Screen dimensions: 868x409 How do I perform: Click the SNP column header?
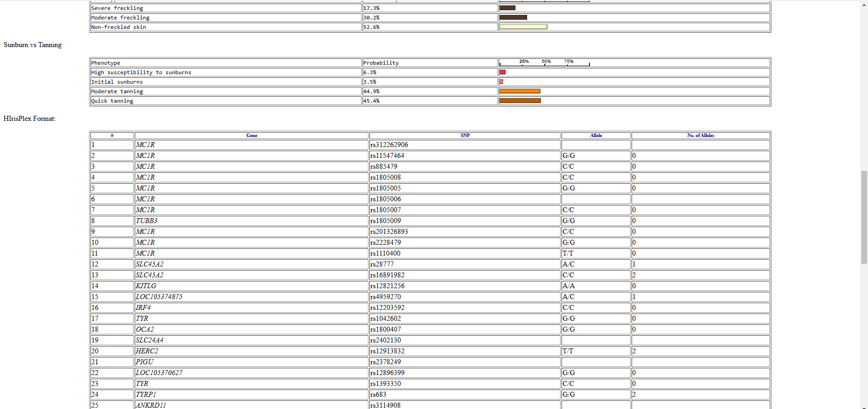tap(465, 135)
